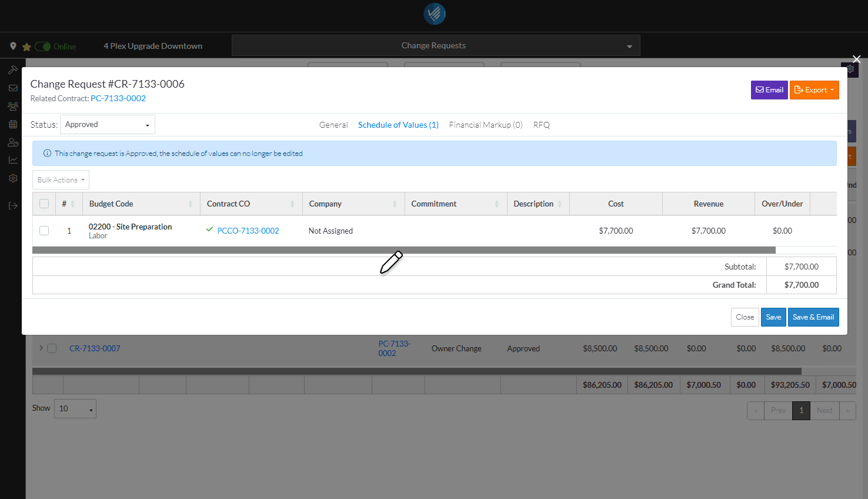
Task: Click the Save & Email button
Action: pyautogui.click(x=813, y=317)
